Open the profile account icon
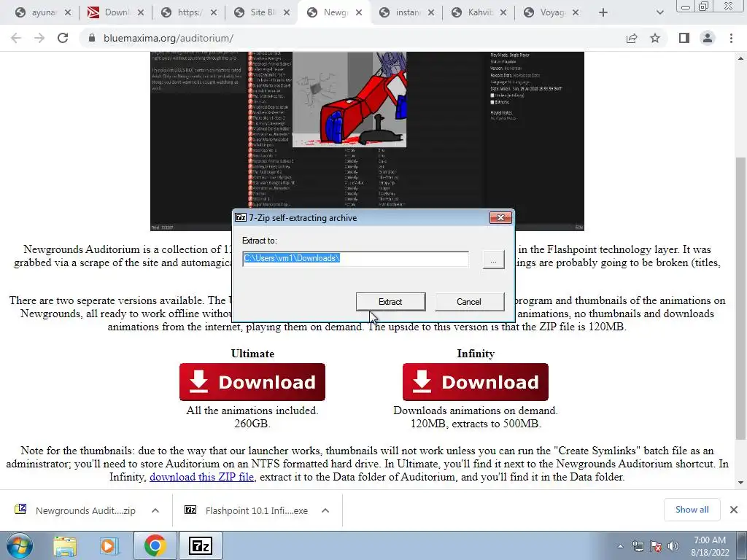The height and width of the screenshot is (560, 747). [708, 38]
